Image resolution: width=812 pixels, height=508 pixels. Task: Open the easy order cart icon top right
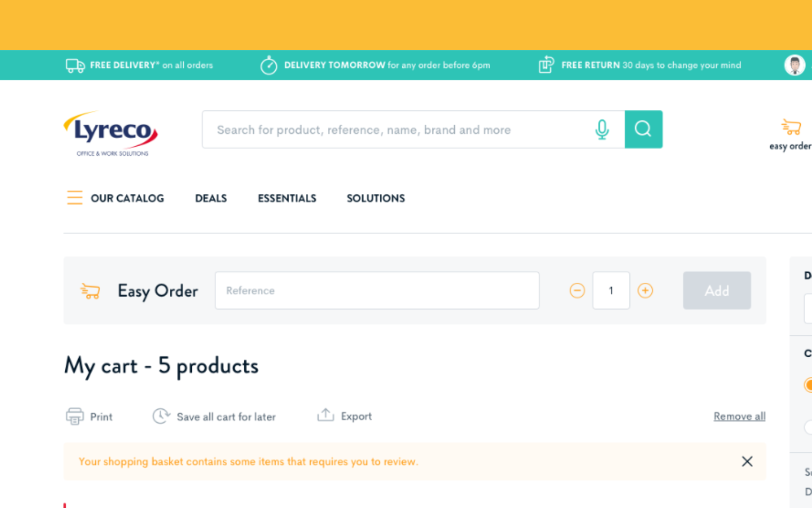[x=792, y=127]
